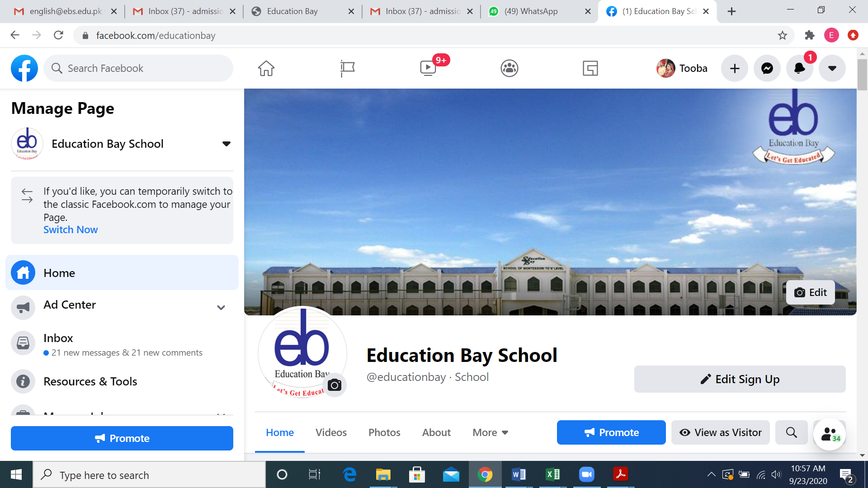Switch to Videos tab
The height and width of the screenshot is (488, 868).
(x=331, y=432)
